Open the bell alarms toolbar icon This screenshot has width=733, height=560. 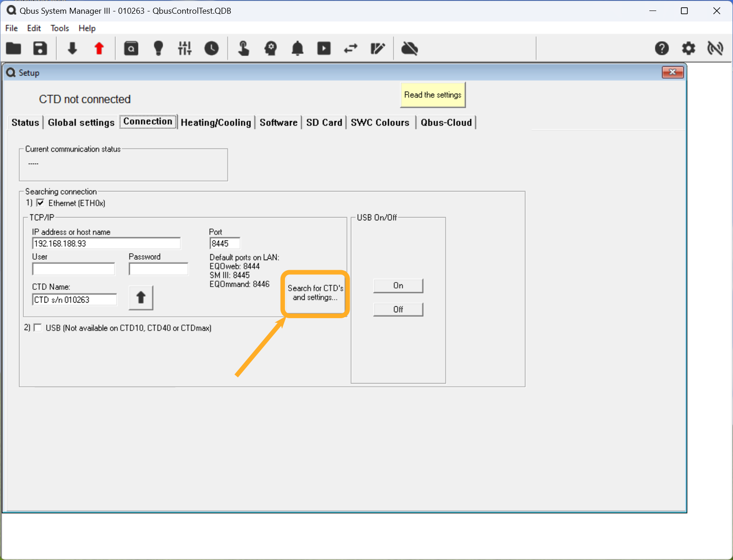[297, 48]
